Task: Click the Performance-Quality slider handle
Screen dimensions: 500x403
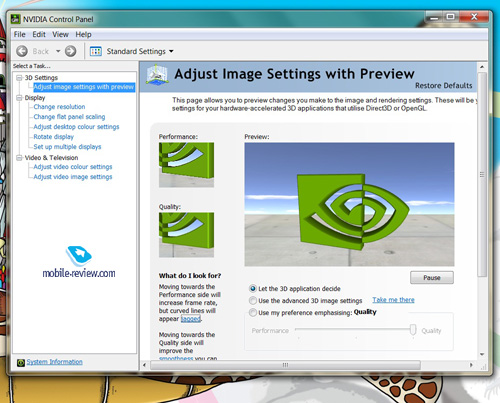Action: (x=413, y=330)
